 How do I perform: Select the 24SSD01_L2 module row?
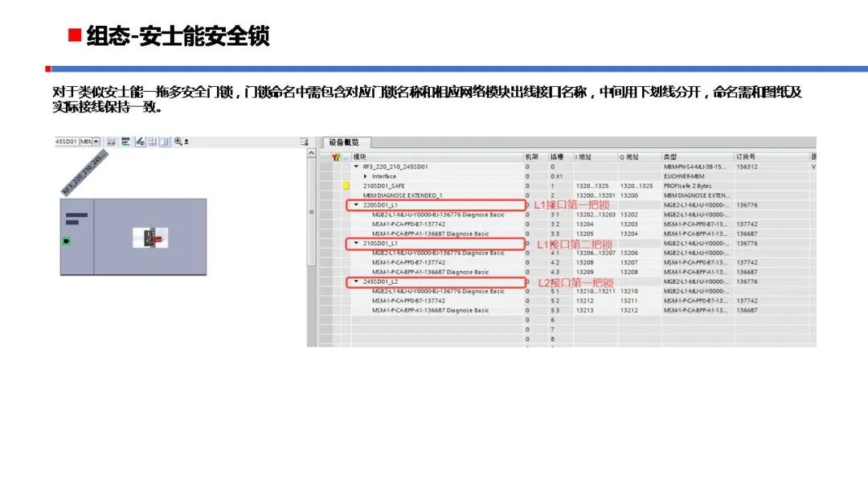(x=394, y=281)
